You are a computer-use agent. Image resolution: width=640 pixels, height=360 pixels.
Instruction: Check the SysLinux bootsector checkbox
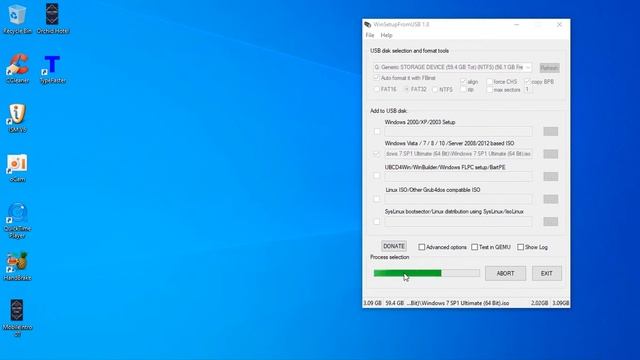point(377,222)
